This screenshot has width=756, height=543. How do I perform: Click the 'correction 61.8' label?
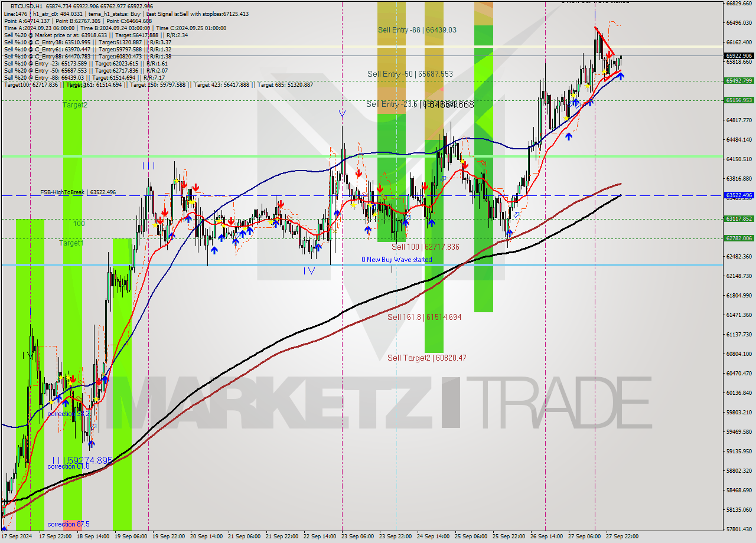(69, 466)
